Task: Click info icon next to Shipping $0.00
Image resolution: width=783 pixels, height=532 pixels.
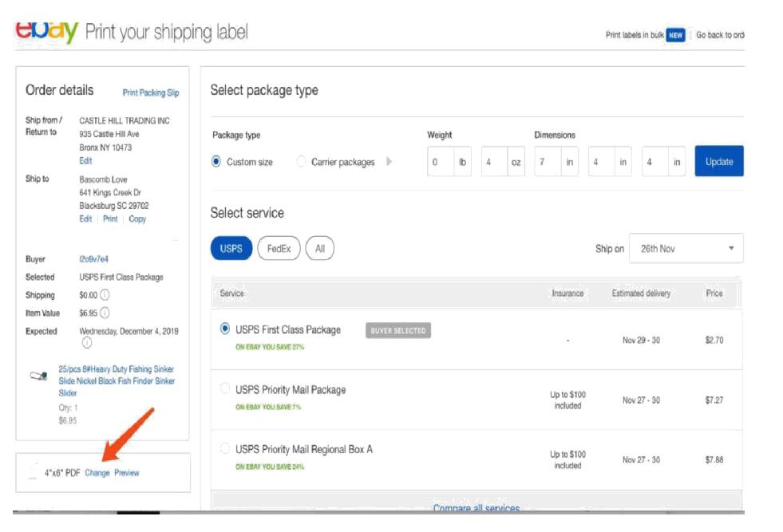Action: (x=105, y=295)
